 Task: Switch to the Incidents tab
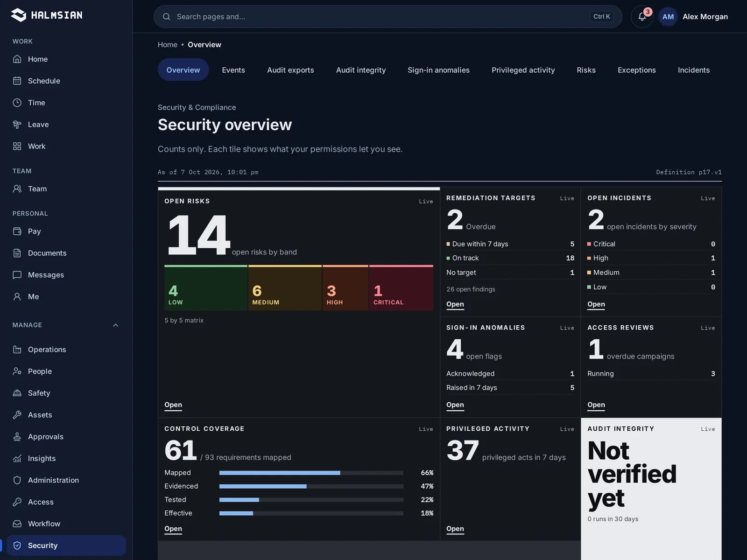[x=693, y=70]
